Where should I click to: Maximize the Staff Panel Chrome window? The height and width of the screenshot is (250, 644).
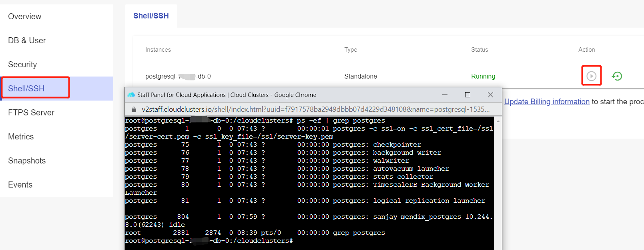click(x=467, y=95)
